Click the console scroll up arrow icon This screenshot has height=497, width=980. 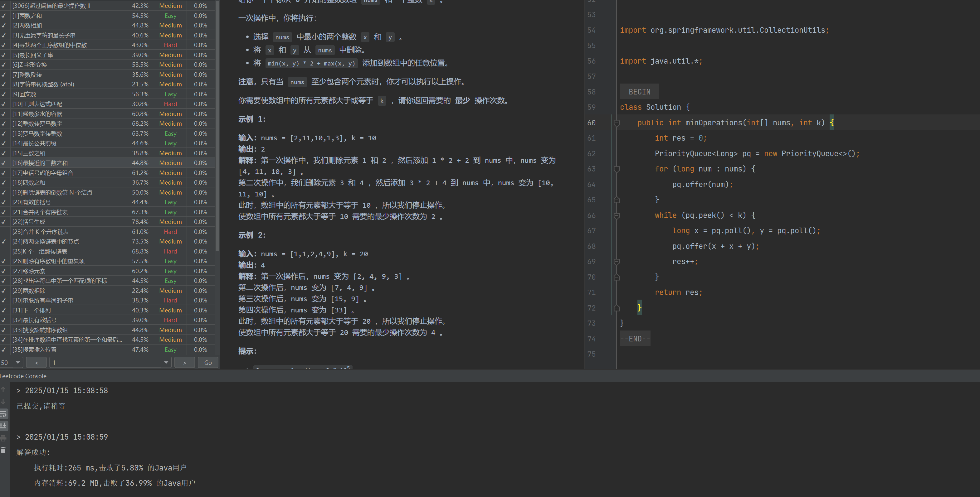tap(3, 390)
